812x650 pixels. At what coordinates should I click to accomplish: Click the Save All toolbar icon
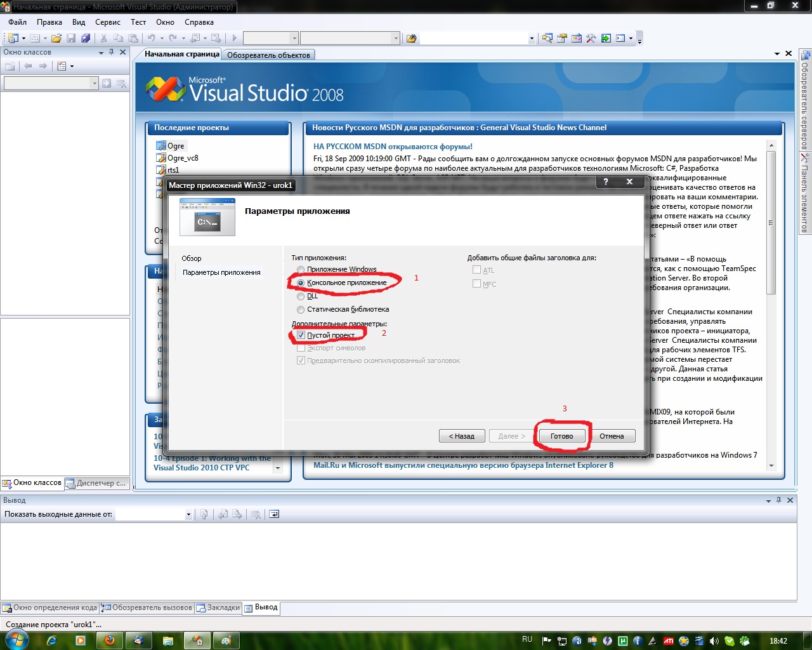[x=86, y=38]
